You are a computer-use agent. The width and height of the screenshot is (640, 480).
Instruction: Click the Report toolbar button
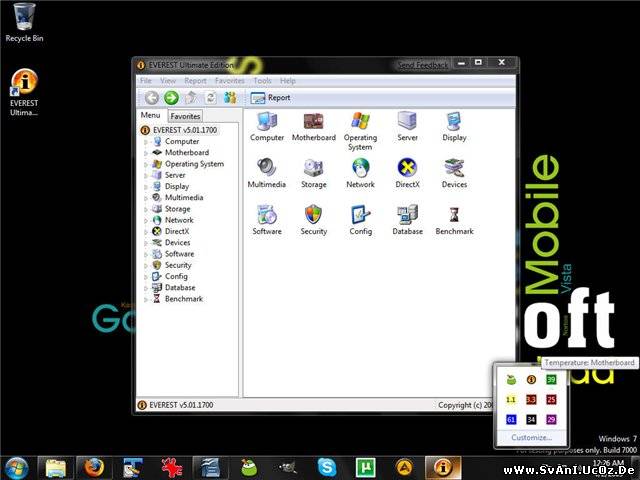270,98
